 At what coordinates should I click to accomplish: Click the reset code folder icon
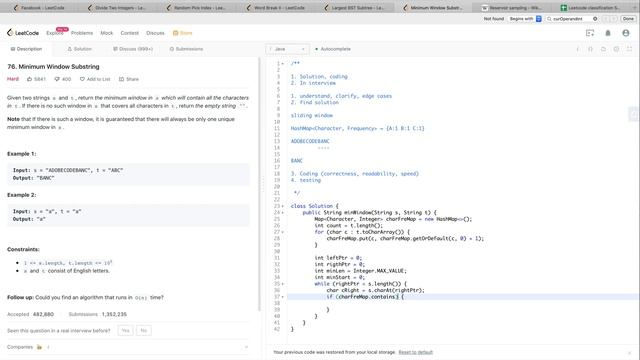point(603,49)
